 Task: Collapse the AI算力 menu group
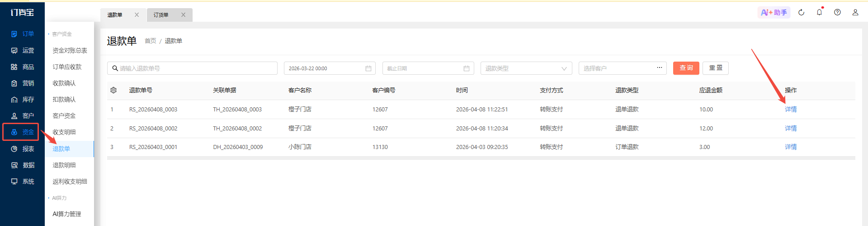click(58, 198)
